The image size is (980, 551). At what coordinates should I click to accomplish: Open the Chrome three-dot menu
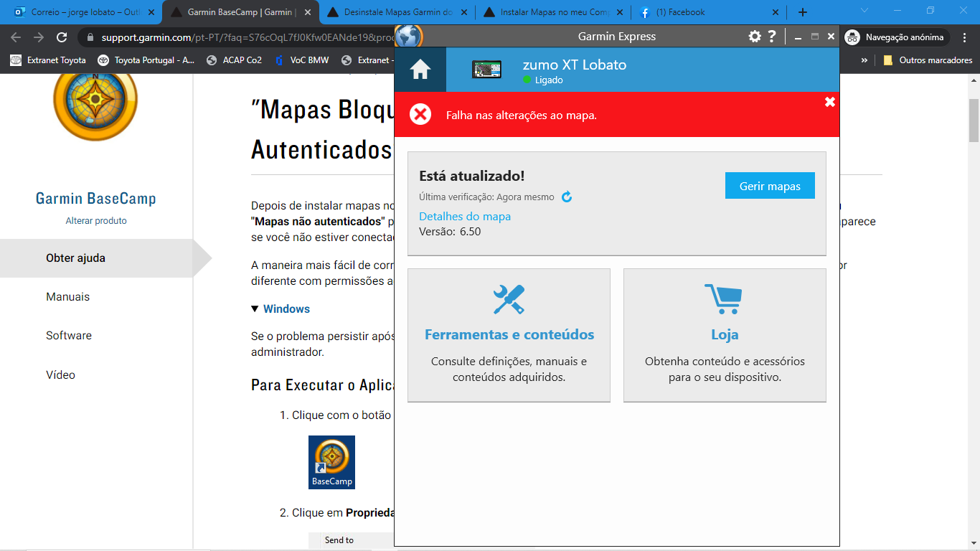click(964, 37)
